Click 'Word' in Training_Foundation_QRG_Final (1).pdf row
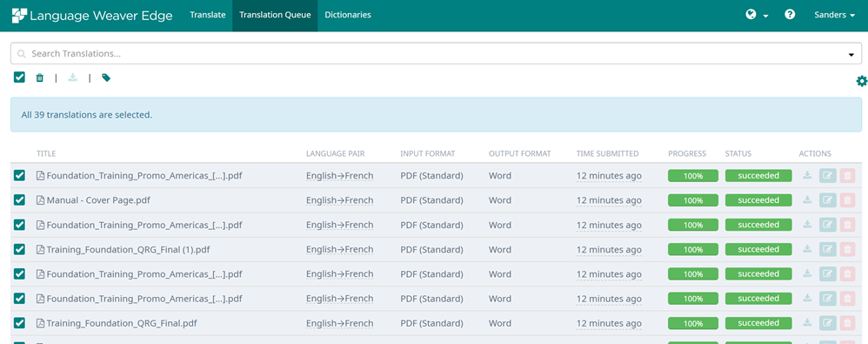868x344 pixels. 500,250
